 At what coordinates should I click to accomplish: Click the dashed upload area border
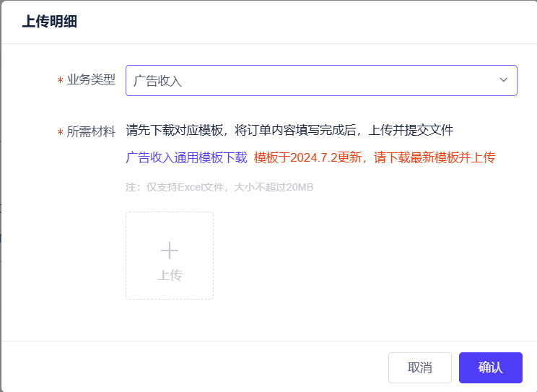pos(126,256)
